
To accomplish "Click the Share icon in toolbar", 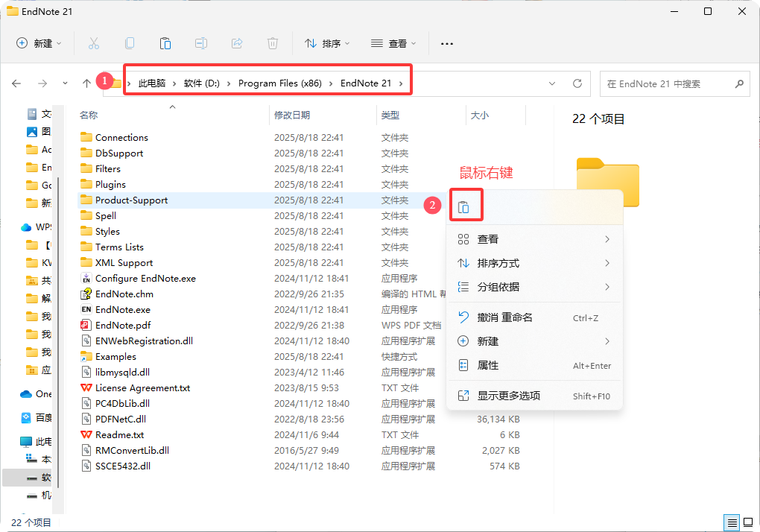I will [x=237, y=44].
